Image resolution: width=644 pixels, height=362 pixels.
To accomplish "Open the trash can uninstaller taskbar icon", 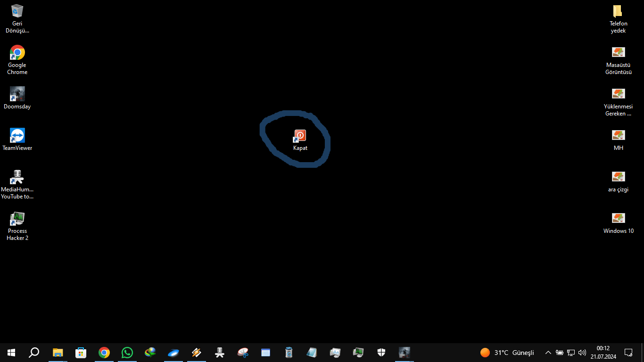I will [289, 353].
